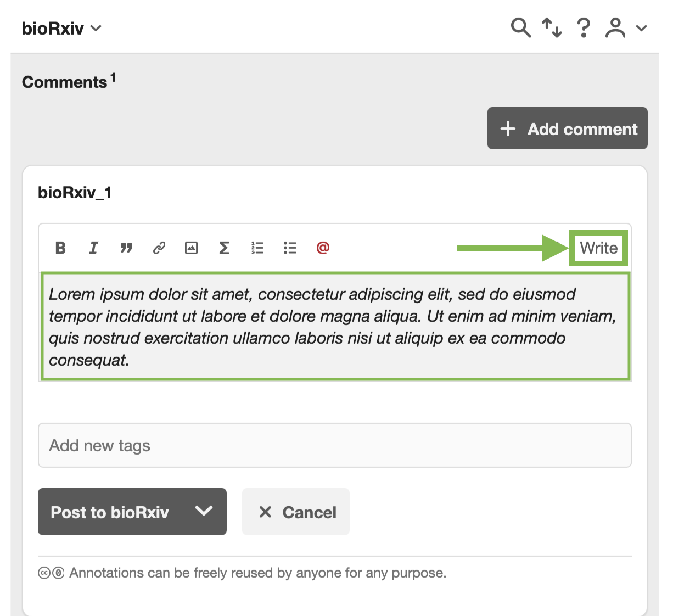Click the Add new tags field
This screenshot has height=616, width=673.
coord(334,445)
